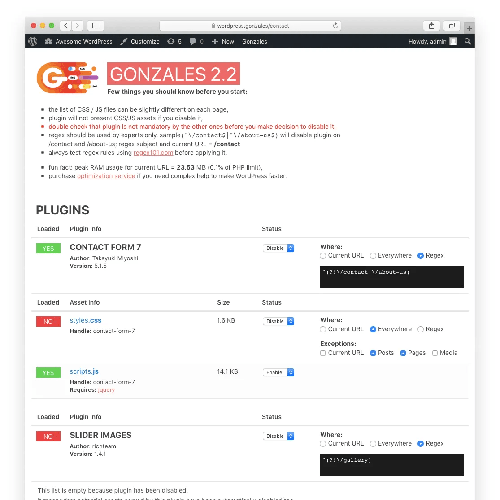The image size is (500, 500).
Task: Click the browser share icon
Action: [431, 26]
